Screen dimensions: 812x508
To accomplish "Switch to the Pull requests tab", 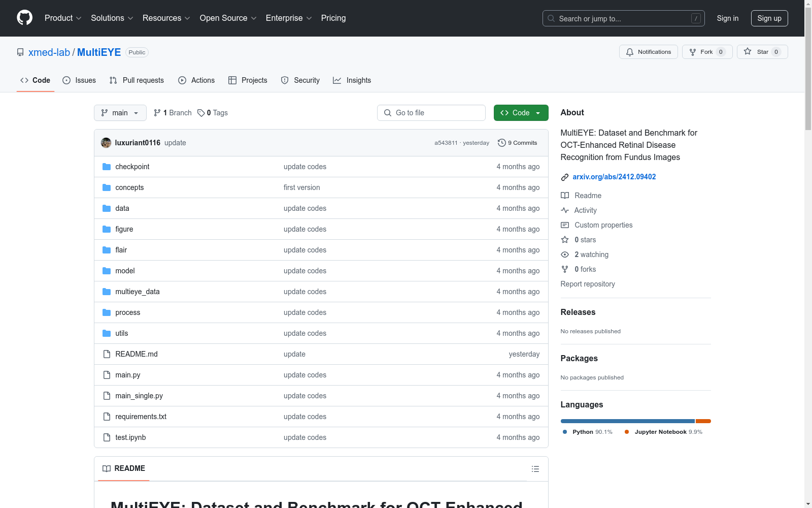I will click(137, 80).
